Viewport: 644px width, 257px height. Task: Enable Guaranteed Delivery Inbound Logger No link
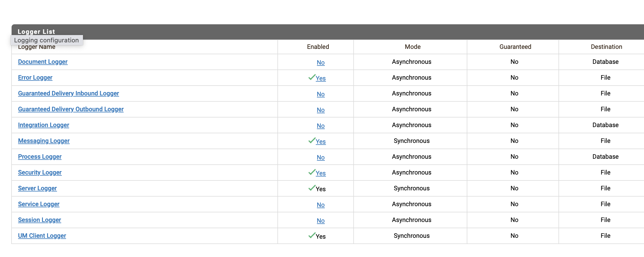tap(321, 94)
